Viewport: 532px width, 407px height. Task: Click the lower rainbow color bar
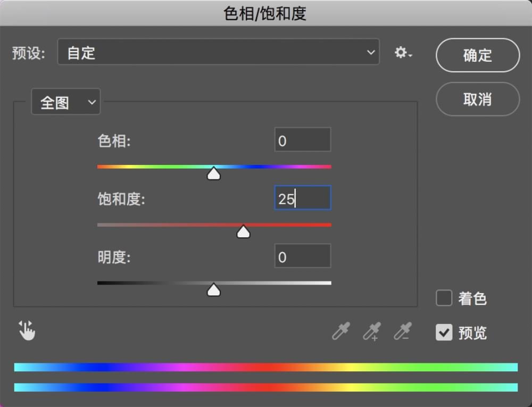pyautogui.click(x=266, y=387)
